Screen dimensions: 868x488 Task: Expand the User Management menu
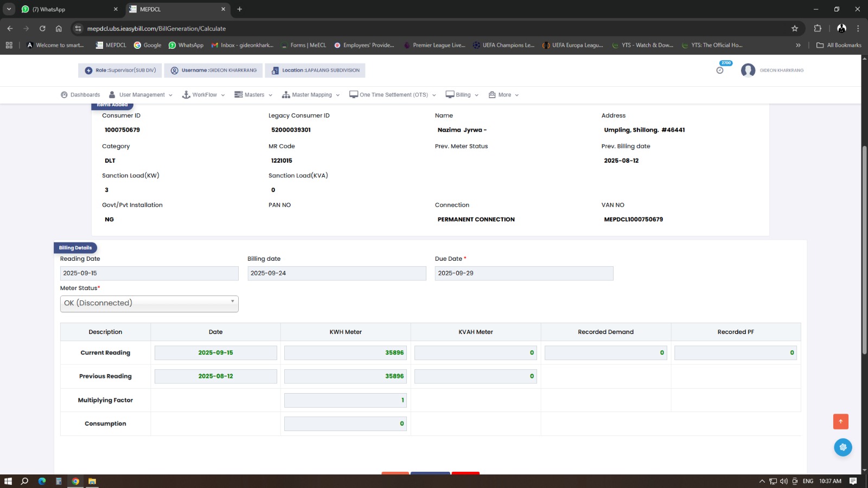(141, 95)
